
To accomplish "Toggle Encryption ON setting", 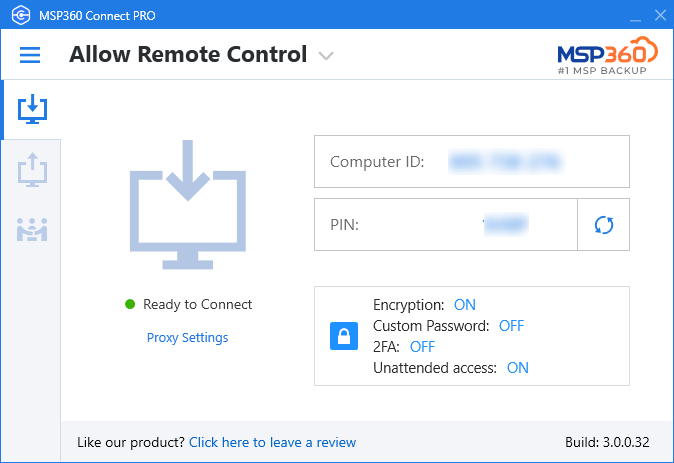I will click(465, 305).
